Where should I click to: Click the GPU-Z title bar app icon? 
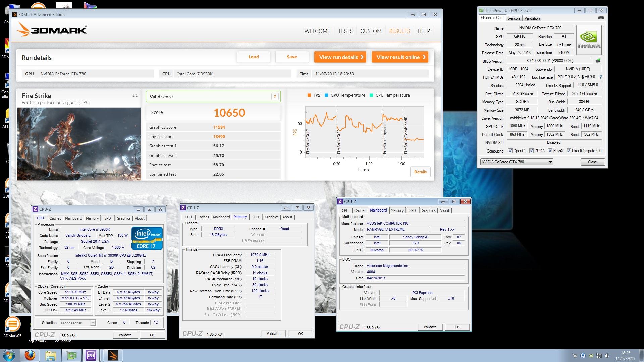(x=481, y=11)
